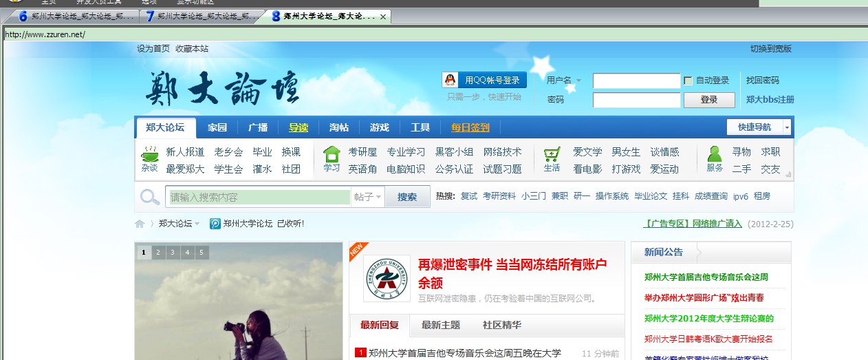The width and height of the screenshot is (868, 360).
Task: Open first reply post about 吉他专场音乐会
Action: click(x=465, y=353)
